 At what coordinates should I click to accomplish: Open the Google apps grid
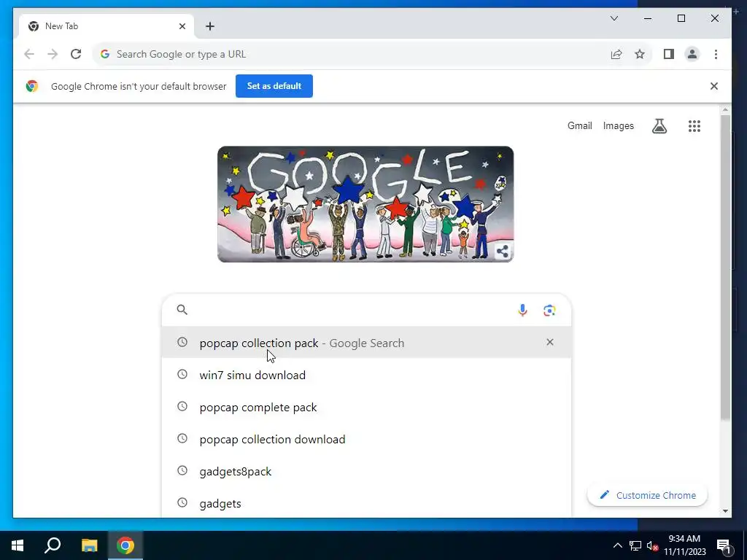(694, 126)
